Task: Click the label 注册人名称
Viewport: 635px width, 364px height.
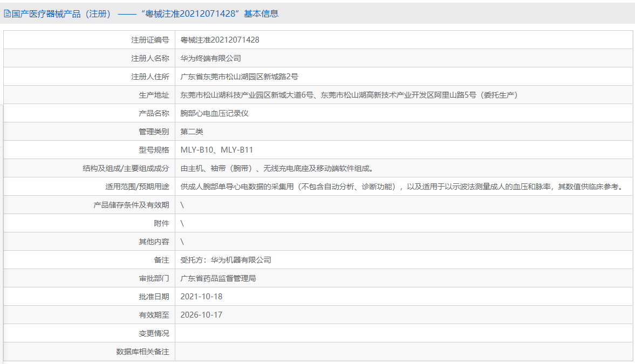Action: [x=150, y=58]
